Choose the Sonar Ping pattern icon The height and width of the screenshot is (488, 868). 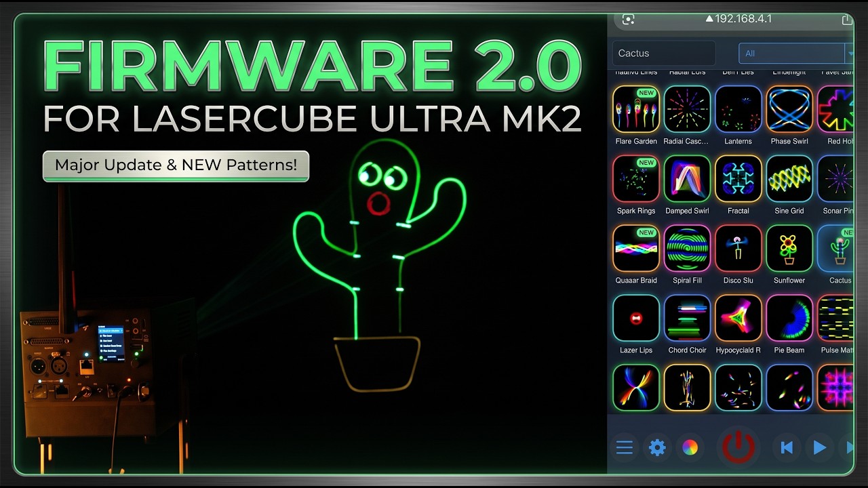click(x=835, y=178)
